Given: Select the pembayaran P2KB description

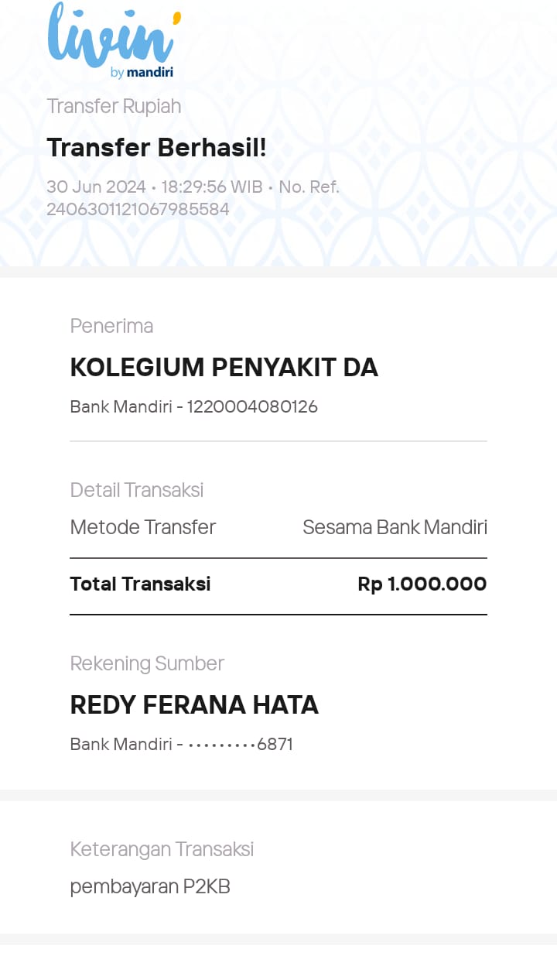Looking at the screenshot, I should click(x=150, y=886).
